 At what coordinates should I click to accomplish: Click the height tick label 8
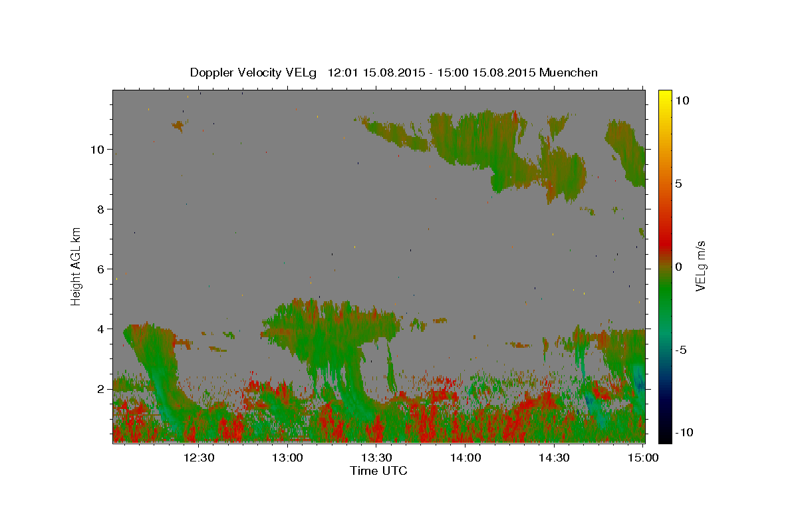tap(101, 209)
